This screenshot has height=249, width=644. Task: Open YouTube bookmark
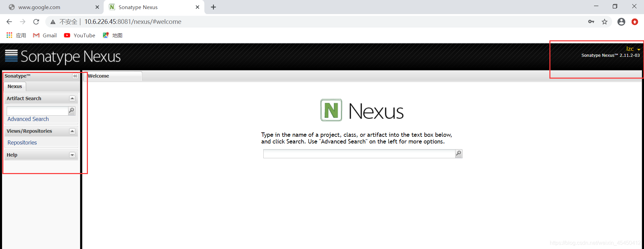(x=79, y=35)
